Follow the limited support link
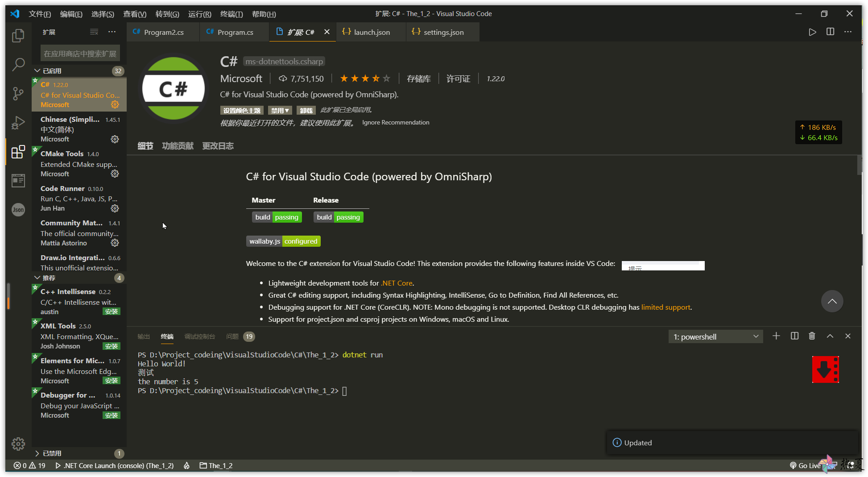This screenshot has width=868, height=477. (x=665, y=307)
